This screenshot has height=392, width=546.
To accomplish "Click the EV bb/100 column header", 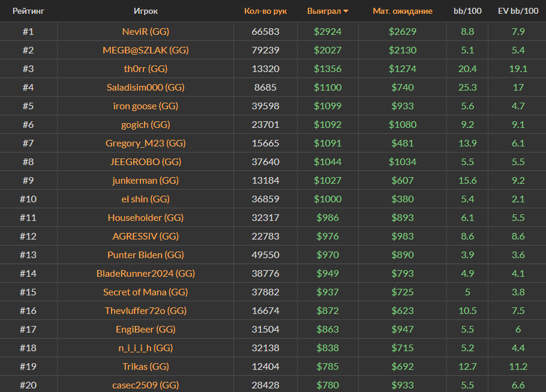I will point(518,11).
